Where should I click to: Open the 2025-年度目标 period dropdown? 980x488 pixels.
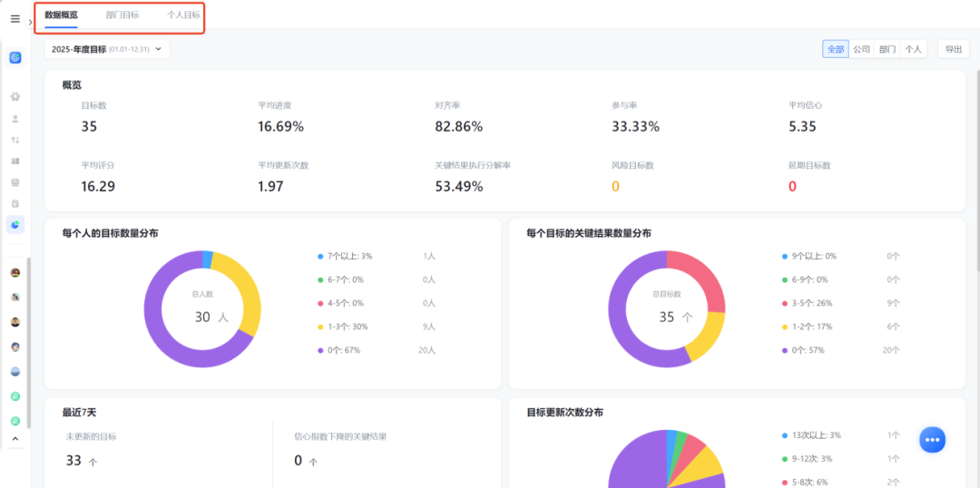(107, 49)
